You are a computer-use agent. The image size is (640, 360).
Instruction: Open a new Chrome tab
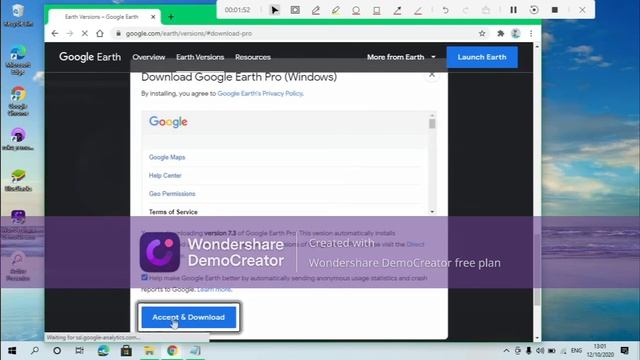pos(171,17)
